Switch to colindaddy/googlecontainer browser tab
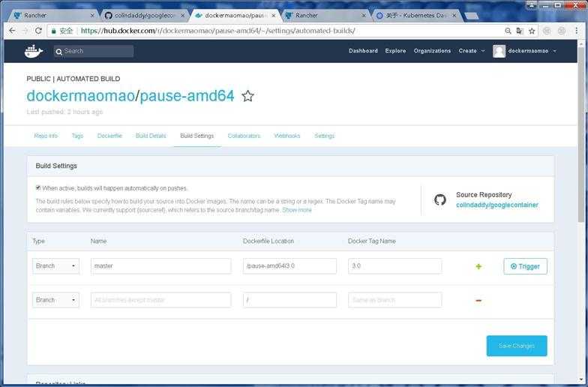Viewport: 588px width, 387px height. click(144, 15)
